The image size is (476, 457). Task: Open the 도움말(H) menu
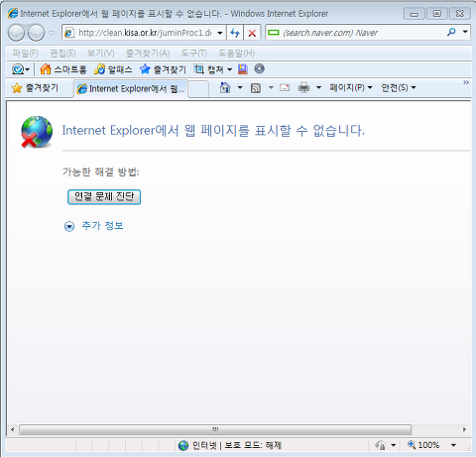(236, 54)
